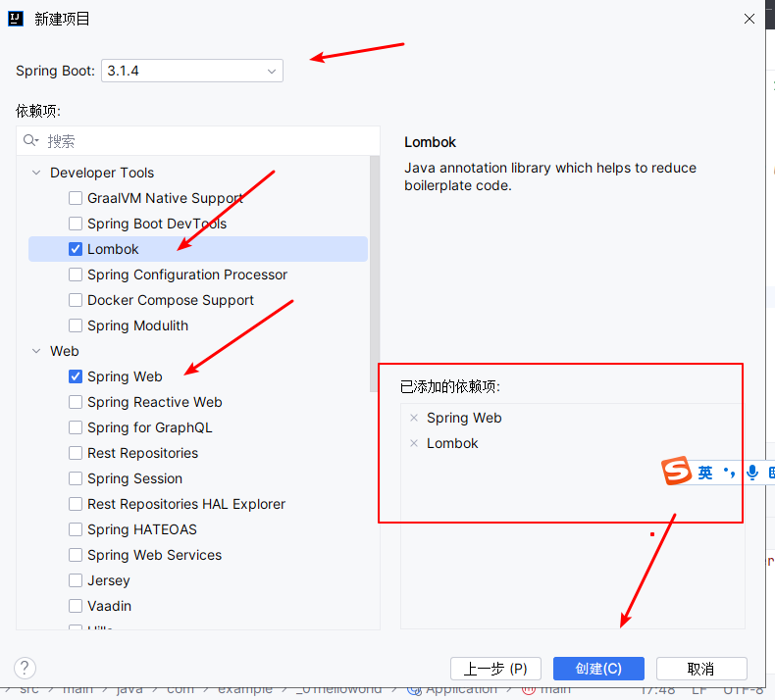Click UTF-8 encoding in background status bar
775x700 pixels.
pyautogui.click(x=744, y=690)
